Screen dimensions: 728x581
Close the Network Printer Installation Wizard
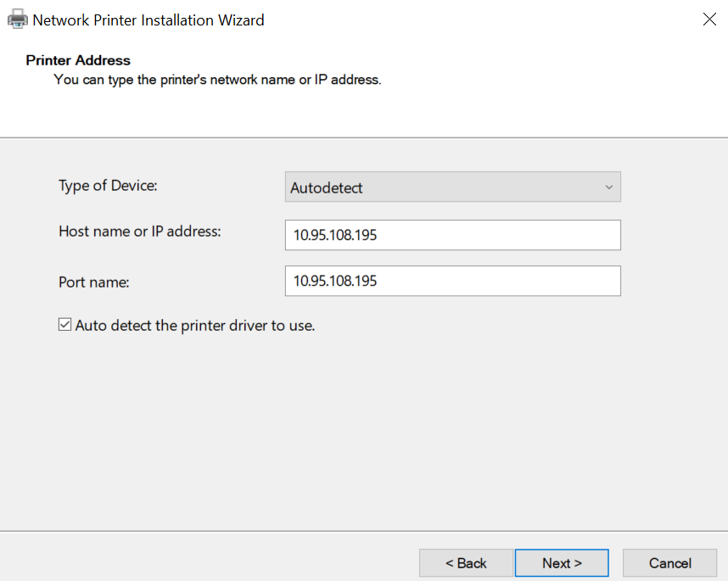(x=709, y=20)
